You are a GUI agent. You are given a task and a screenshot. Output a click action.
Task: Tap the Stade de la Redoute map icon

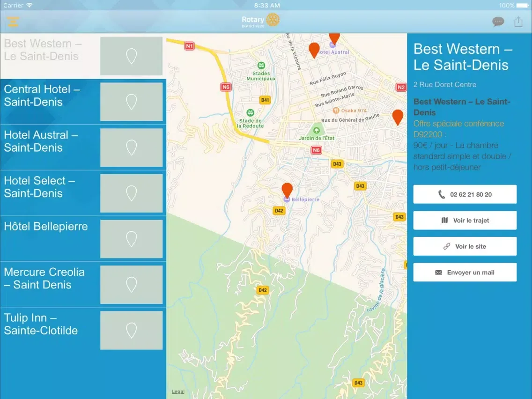point(251,112)
